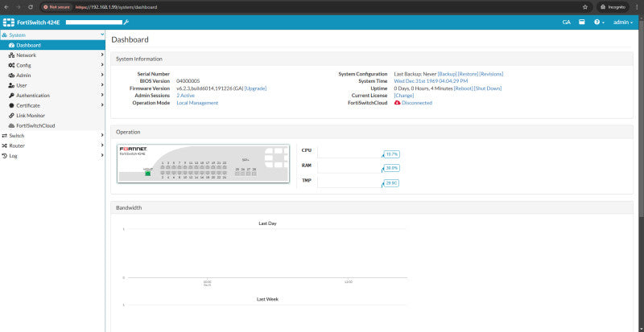Click the Restore configuration link
The image size is (644, 332).
click(469, 74)
